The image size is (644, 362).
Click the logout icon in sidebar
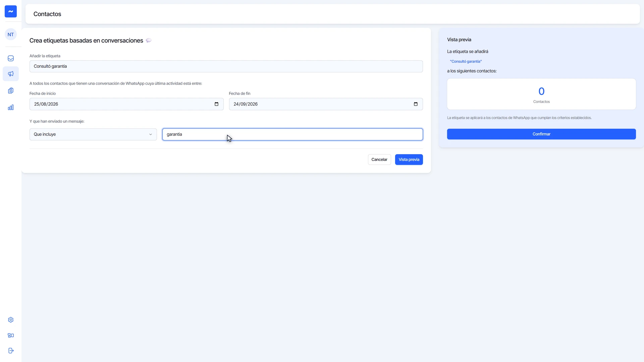pyautogui.click(x=11, y=351)
